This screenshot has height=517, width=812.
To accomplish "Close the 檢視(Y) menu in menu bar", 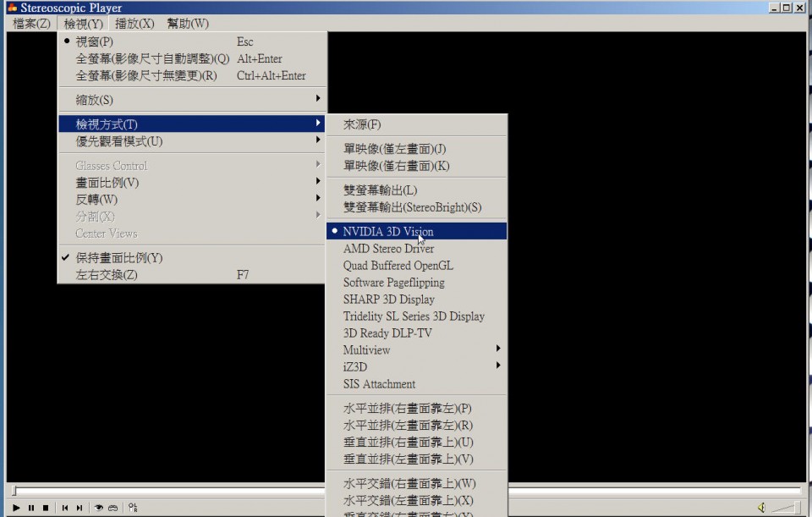I will click(x=83, y=24).
